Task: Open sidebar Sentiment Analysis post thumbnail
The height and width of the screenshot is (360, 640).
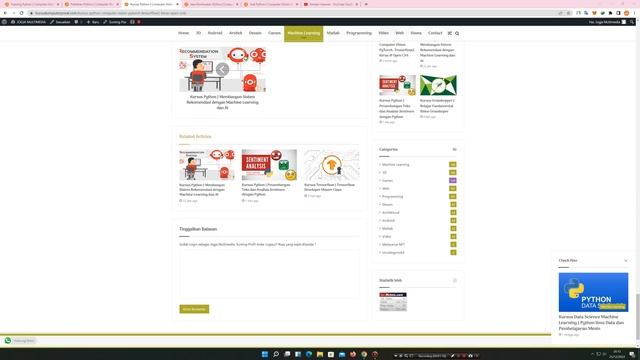Action: coord(398,85)
